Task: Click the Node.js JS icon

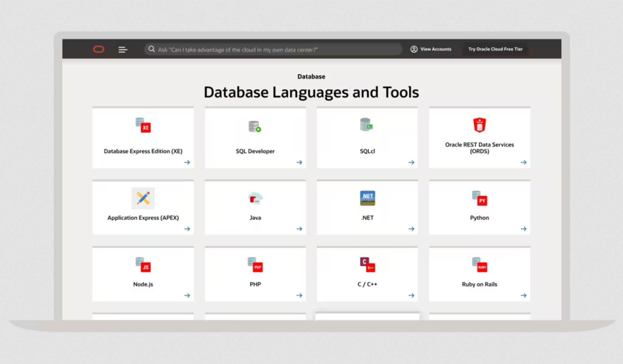Action: click(x=143, y=265)
